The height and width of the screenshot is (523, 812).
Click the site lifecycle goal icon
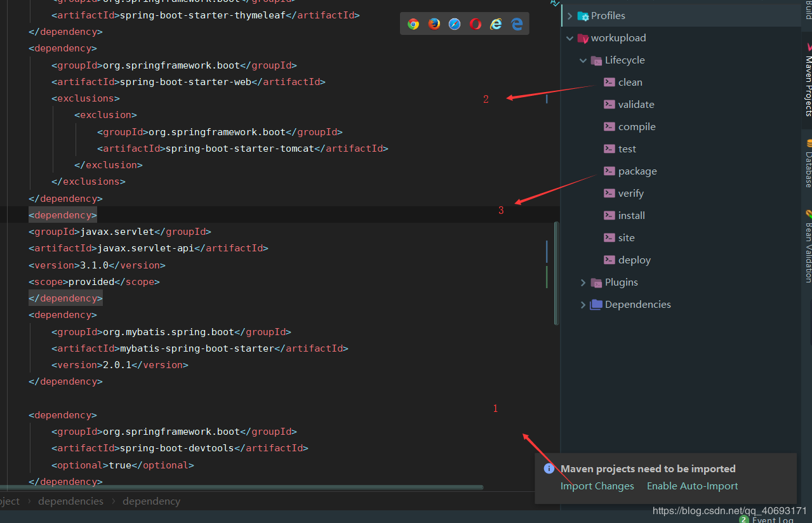[x=609, y=237]
